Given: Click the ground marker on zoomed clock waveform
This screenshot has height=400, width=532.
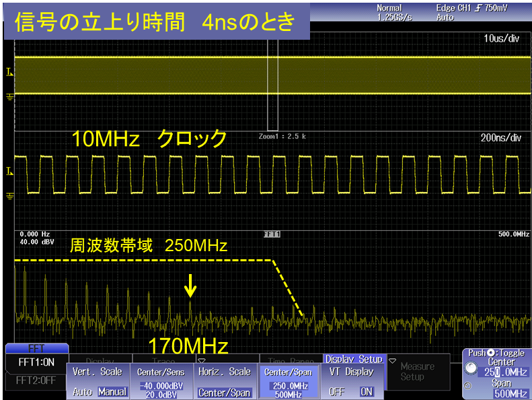Looking at the screenshot, I should (9, 196).
